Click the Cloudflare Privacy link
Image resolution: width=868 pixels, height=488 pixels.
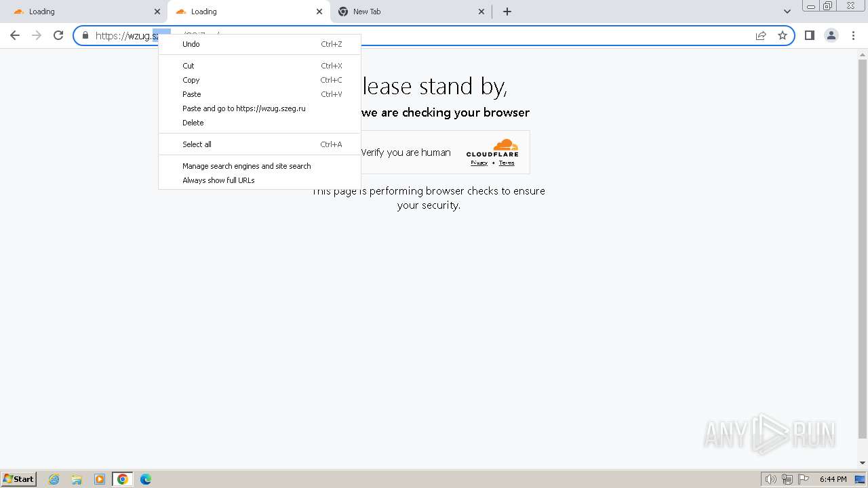click(x=479, y=163)
